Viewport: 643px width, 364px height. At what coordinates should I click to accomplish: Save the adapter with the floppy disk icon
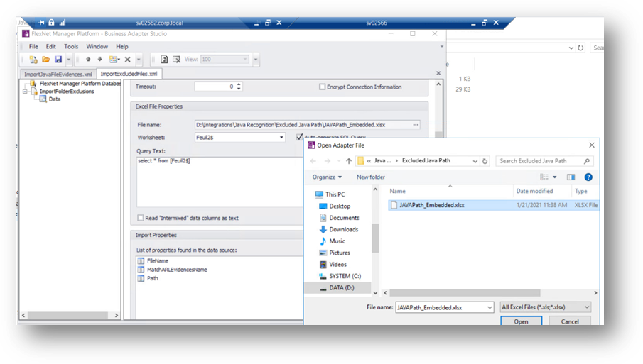coord(58,60)
